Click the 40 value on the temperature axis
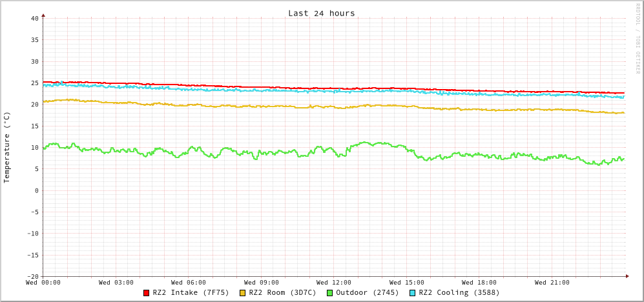Viewport: 644px width, 302px height. [34, 19]
